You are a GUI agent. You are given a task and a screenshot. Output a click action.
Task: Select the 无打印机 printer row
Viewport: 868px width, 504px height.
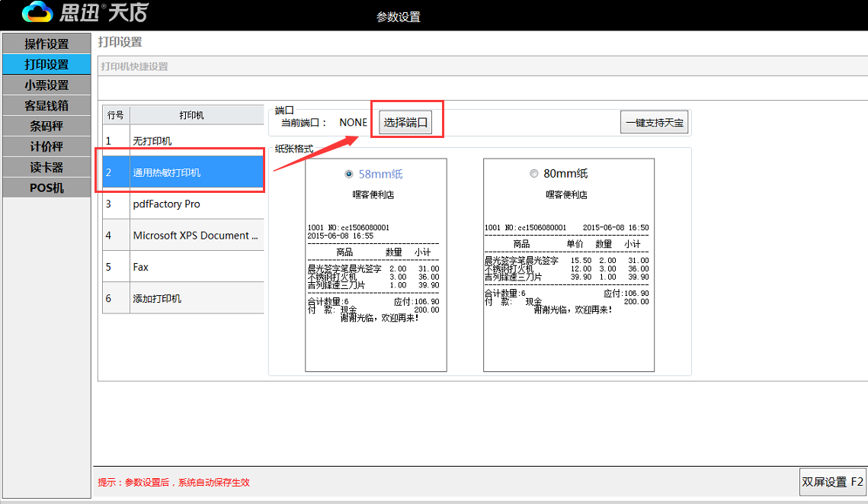[183, 140]
